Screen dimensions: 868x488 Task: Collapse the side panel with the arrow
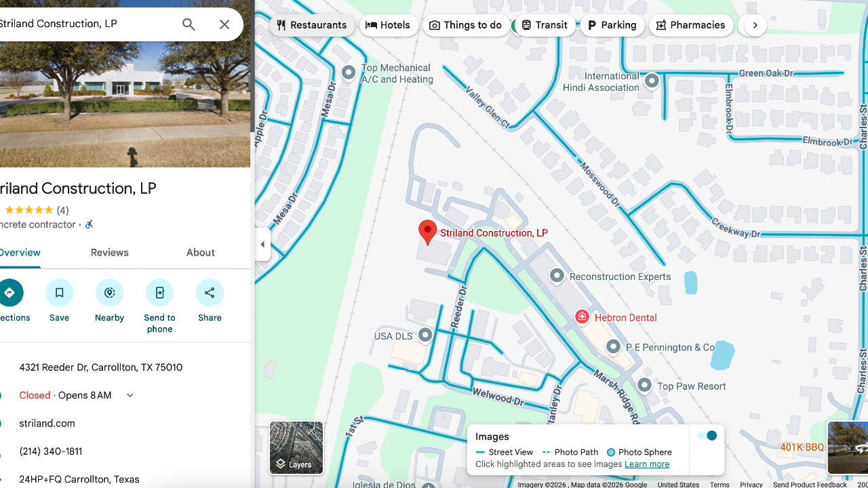262,244
